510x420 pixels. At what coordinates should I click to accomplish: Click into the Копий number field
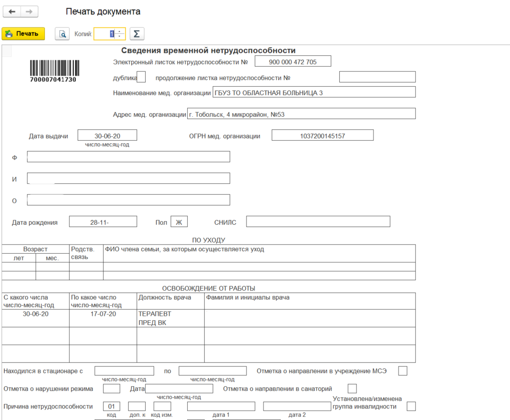pyautogui.click(x=105, y=34)
